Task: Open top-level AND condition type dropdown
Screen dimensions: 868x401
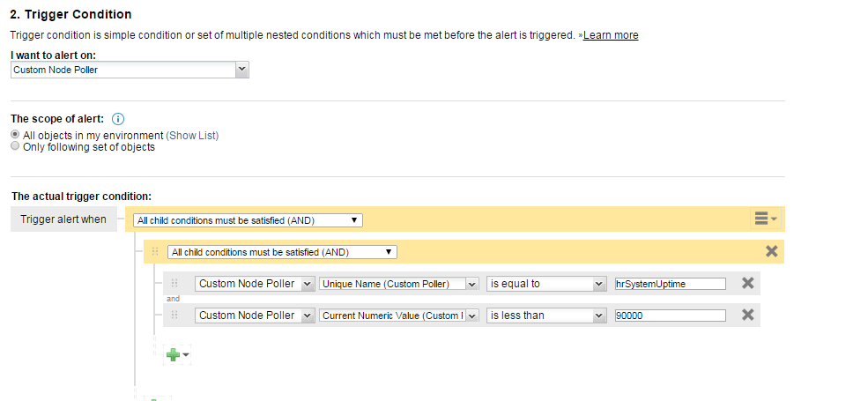Action: click(248, 220)
